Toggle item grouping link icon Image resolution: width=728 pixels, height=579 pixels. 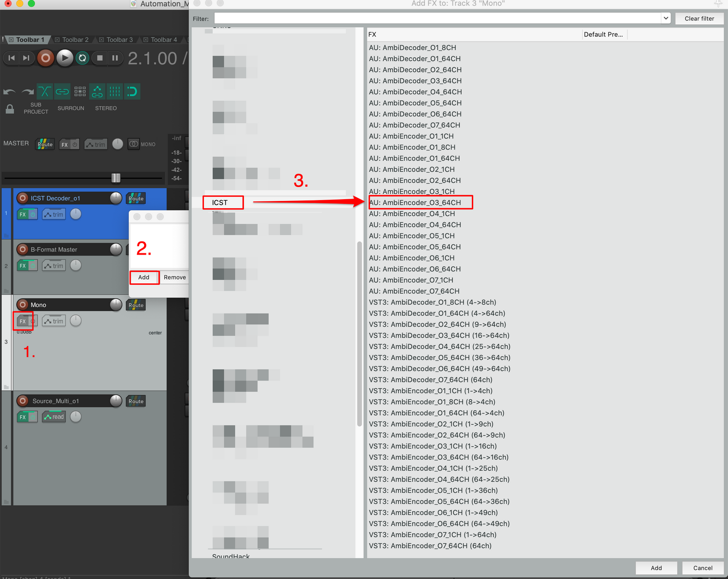click(x=62, y=91)
